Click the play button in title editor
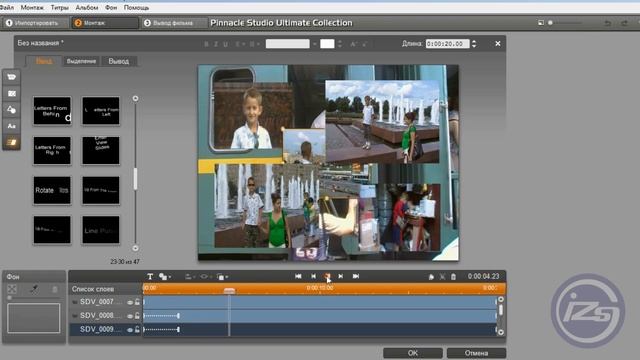Image resolution: width=640 pixels, height=360 pixels. coord(327,276)
